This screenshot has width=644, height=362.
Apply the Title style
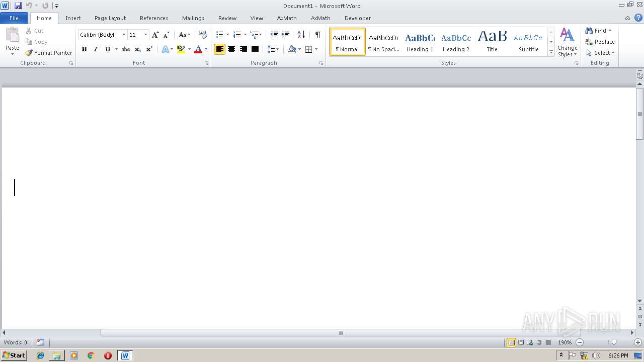point(492,42)
